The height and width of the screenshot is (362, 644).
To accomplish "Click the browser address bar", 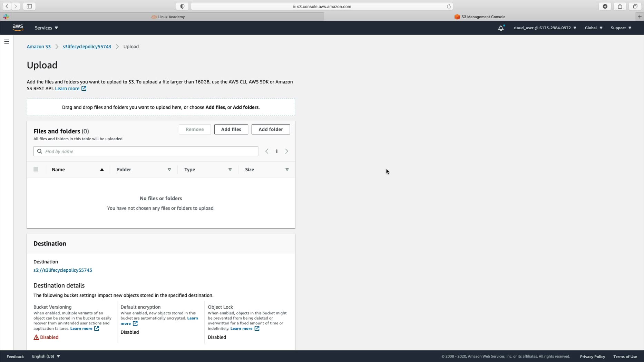I will [322, 6].
